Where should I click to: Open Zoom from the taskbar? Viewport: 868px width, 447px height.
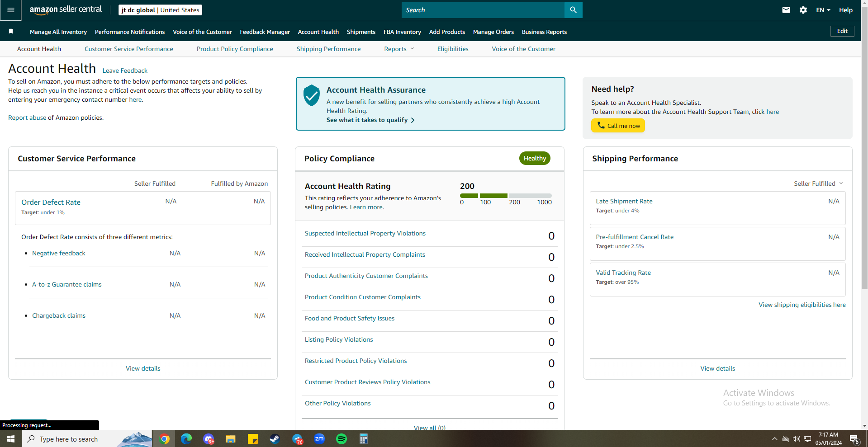click(x=319, y=439)
